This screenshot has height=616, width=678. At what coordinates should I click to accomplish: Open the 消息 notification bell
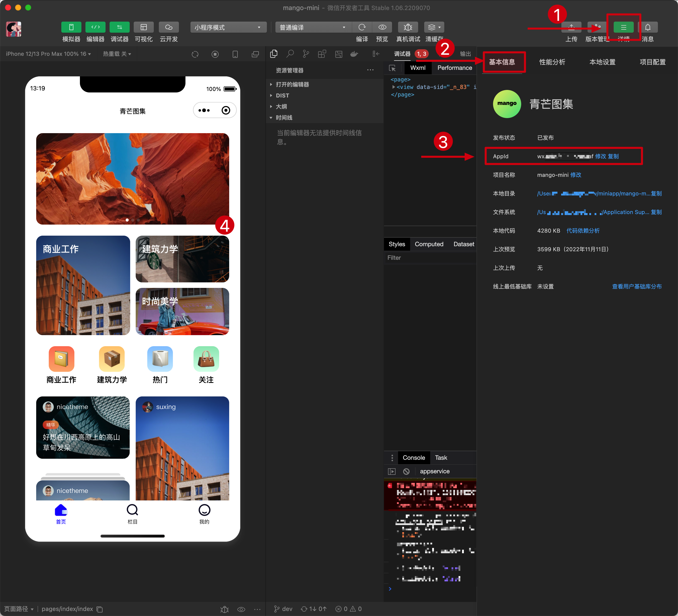[648, 27]
